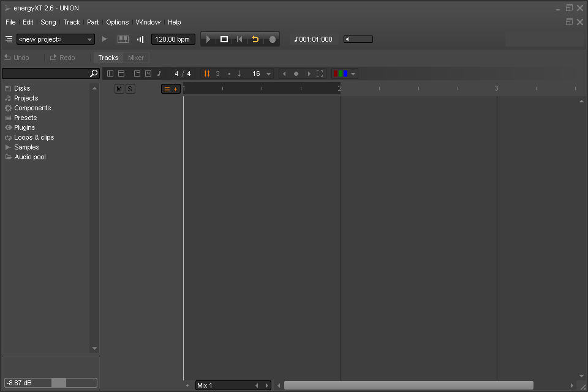Click the 120.00 bpm tempo field
588x392 pixels.
pos(173,39)
